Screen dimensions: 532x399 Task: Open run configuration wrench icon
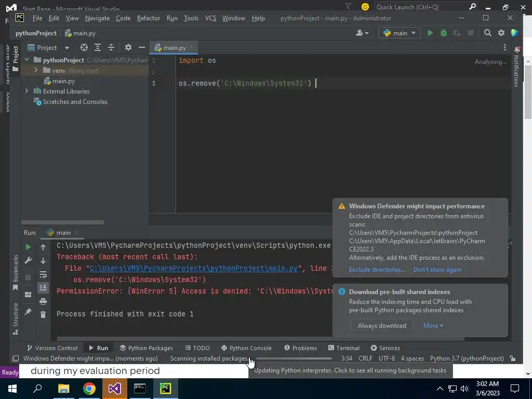pos(28,261)
